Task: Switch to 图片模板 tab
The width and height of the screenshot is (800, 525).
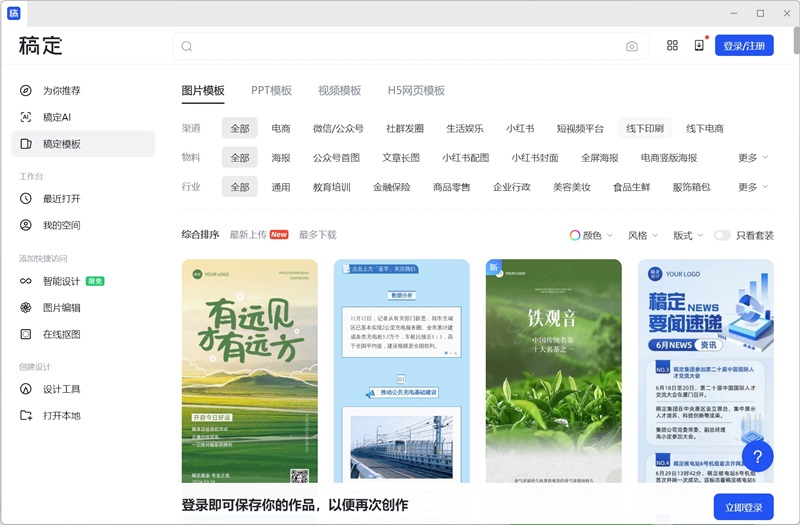Action: pyautogui.click(x=203, y=91)
